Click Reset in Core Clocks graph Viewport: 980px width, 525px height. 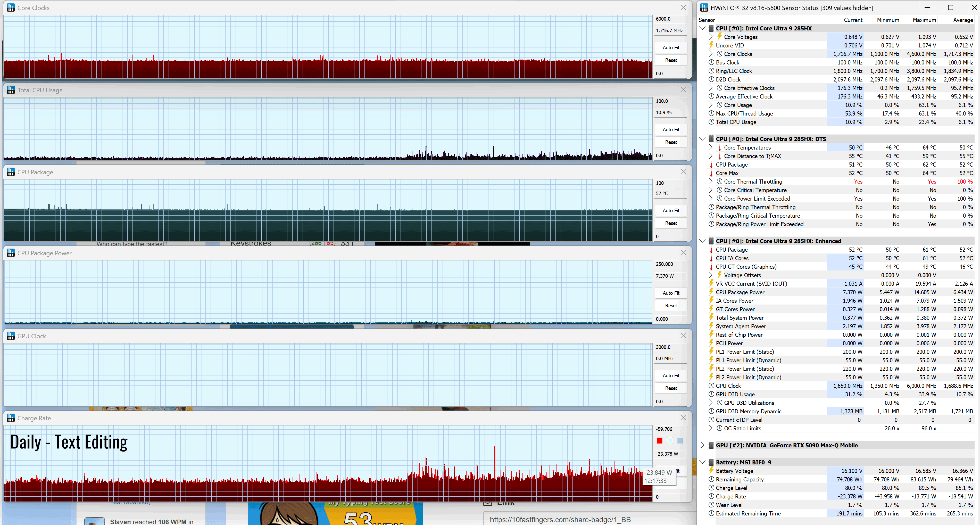[671, 60]
